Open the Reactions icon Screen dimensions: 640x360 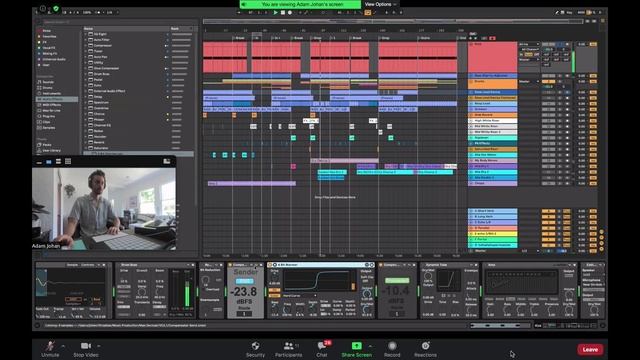click(x=425, y=346)
